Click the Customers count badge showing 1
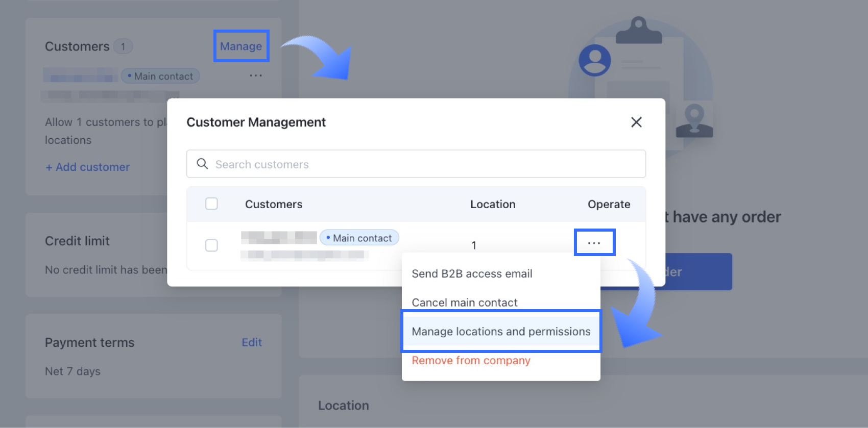Viewport: 868px width, 428px height. (x=123, y=46)
